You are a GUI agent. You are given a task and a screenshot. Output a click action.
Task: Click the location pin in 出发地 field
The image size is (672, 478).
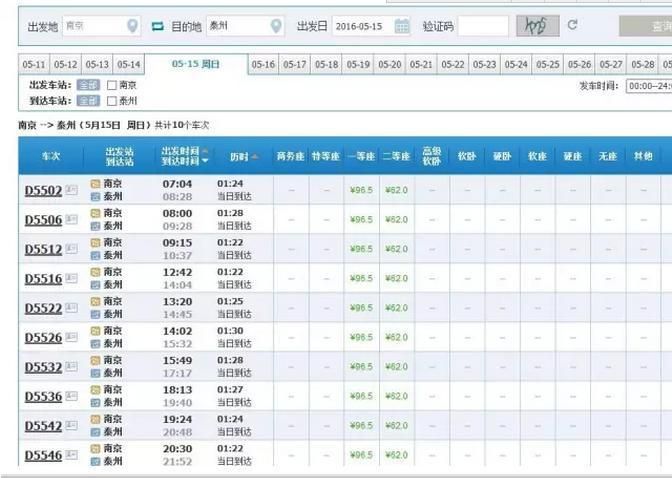click(132, 25)
